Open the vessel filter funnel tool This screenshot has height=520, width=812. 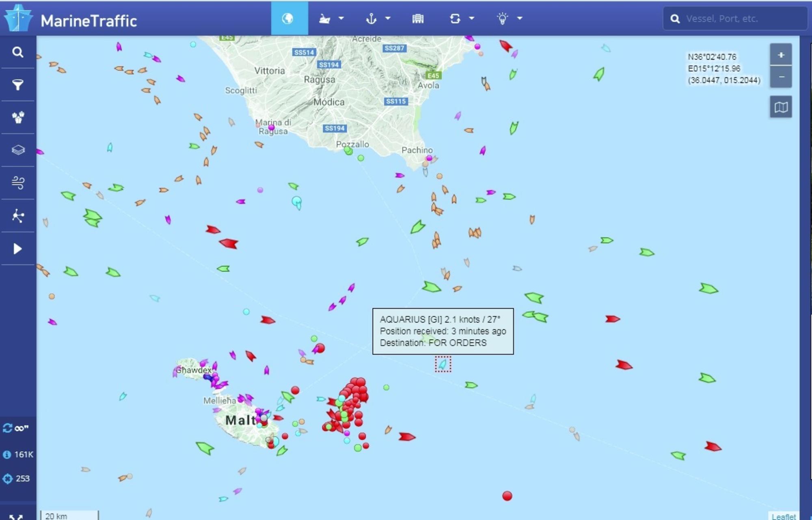[17, 85]
